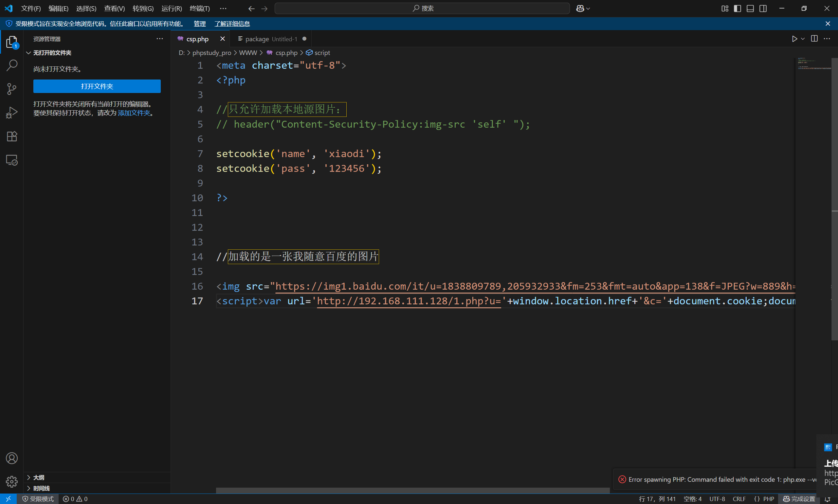Toggle secondary side bar visibility
This screenshot has height=504, width=838.
(x=763, y=9)
